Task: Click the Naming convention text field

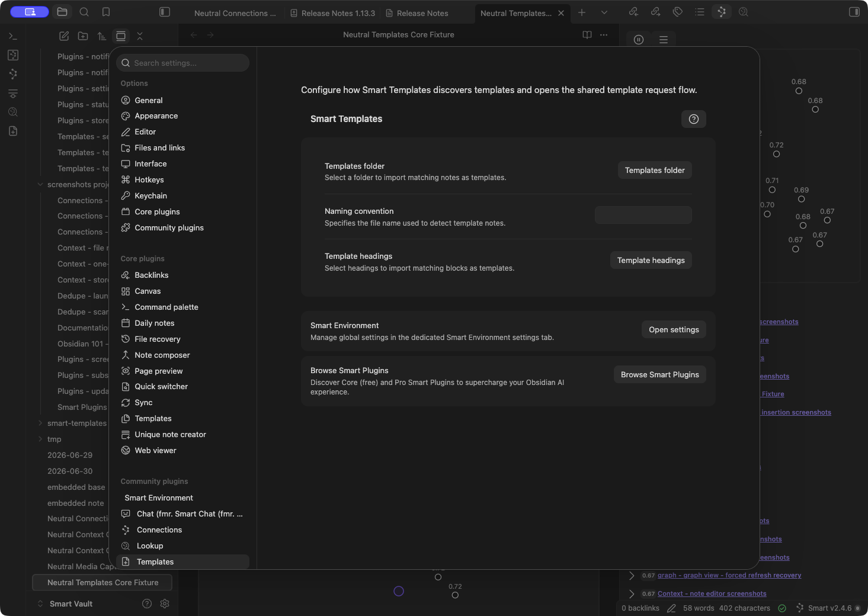Action: pos(643,215)
